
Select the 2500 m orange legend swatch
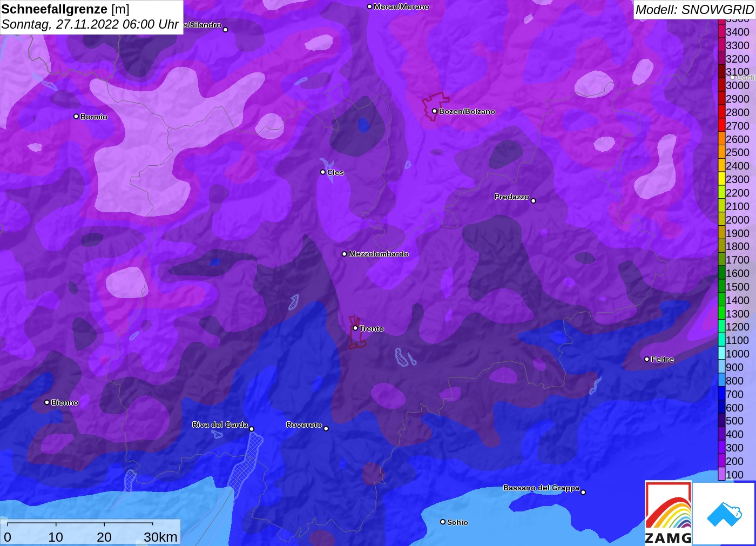point(721,152)
